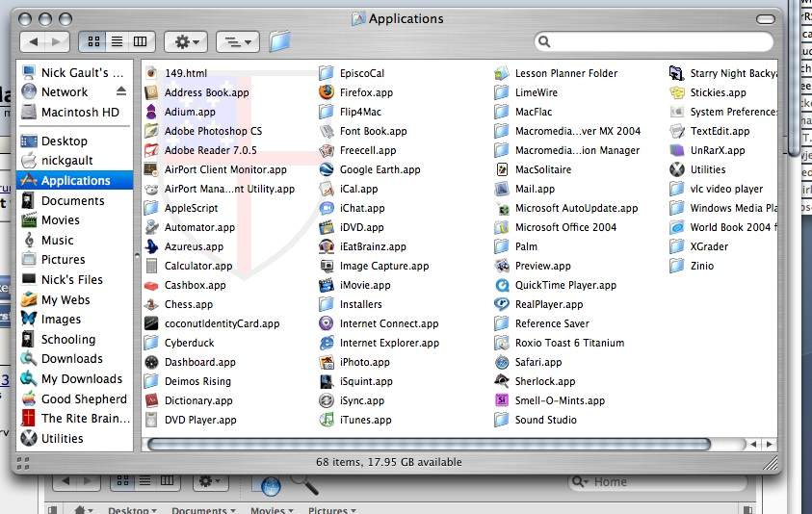Image resolution: width=812 pixels, height=514 pixels.
Task: Open the Desktop dropdown in back window
Action: (x=133, y=510)
